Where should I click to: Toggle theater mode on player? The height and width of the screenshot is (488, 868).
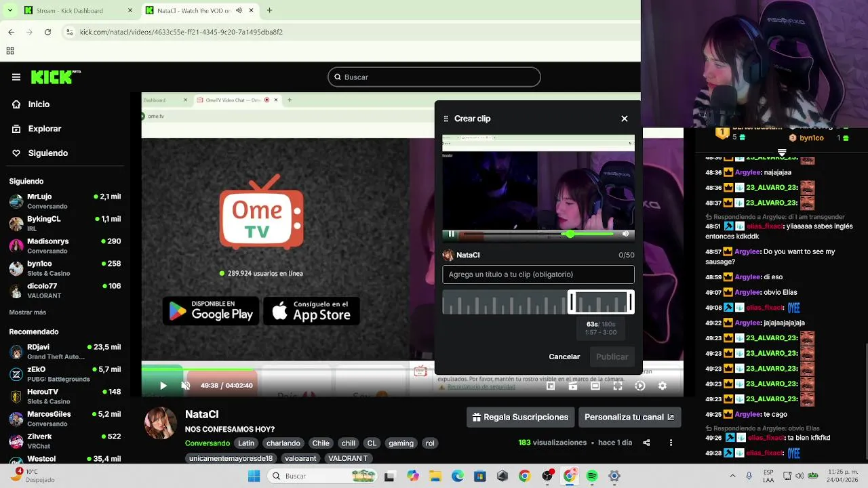pos(595,386)
